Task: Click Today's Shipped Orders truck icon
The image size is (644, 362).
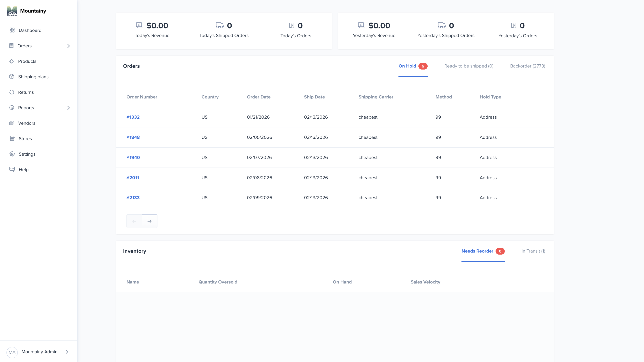Action: click(x=220, y=25)
